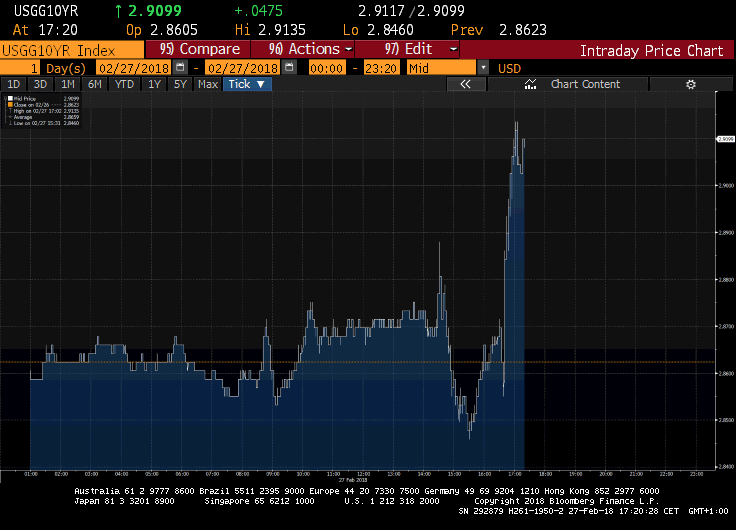Click the last price label on y-axis

(x=726, y=139)
